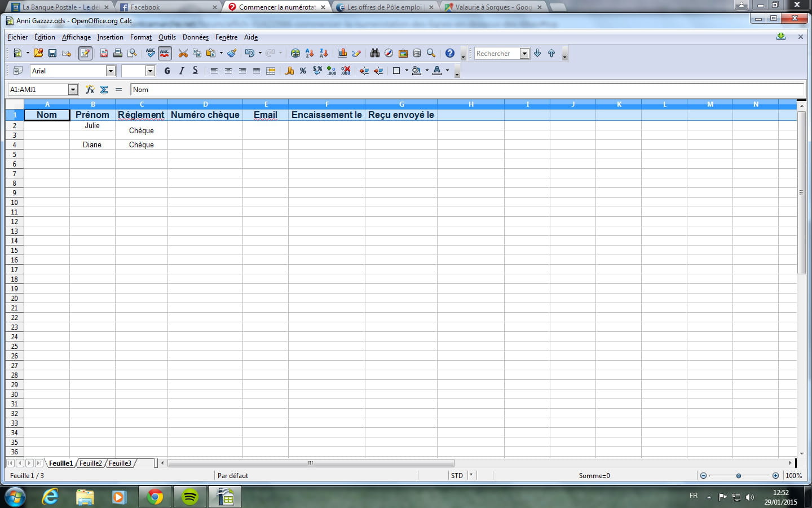Click the zoom slider handle
Image resolution: width=812 pixels, height=508 pixels.
pyautogui.click(x=739, y=476)
